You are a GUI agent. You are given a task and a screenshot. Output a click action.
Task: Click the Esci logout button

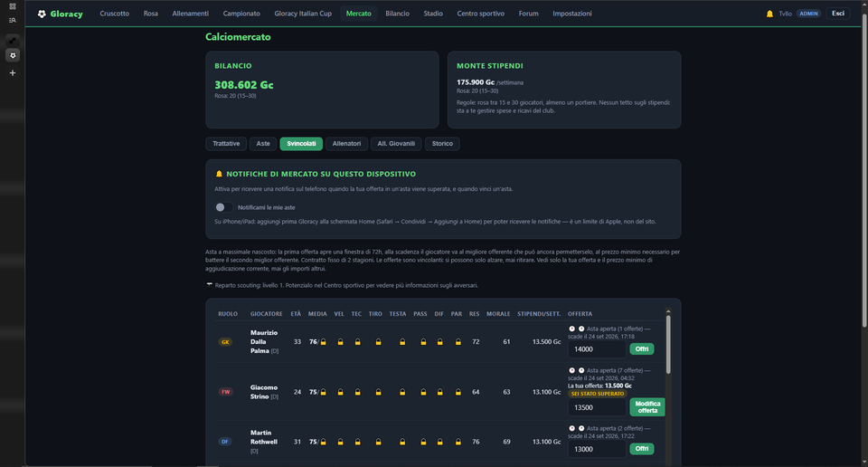pyautogui.click(x=838, y=14)
